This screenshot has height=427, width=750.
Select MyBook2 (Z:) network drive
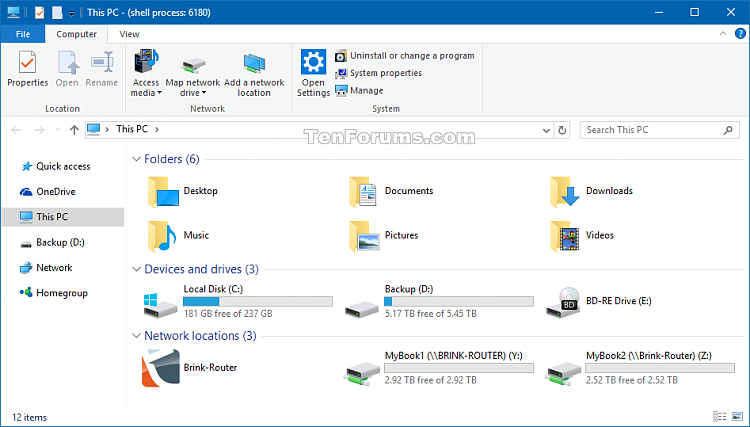tap(640, 368)
